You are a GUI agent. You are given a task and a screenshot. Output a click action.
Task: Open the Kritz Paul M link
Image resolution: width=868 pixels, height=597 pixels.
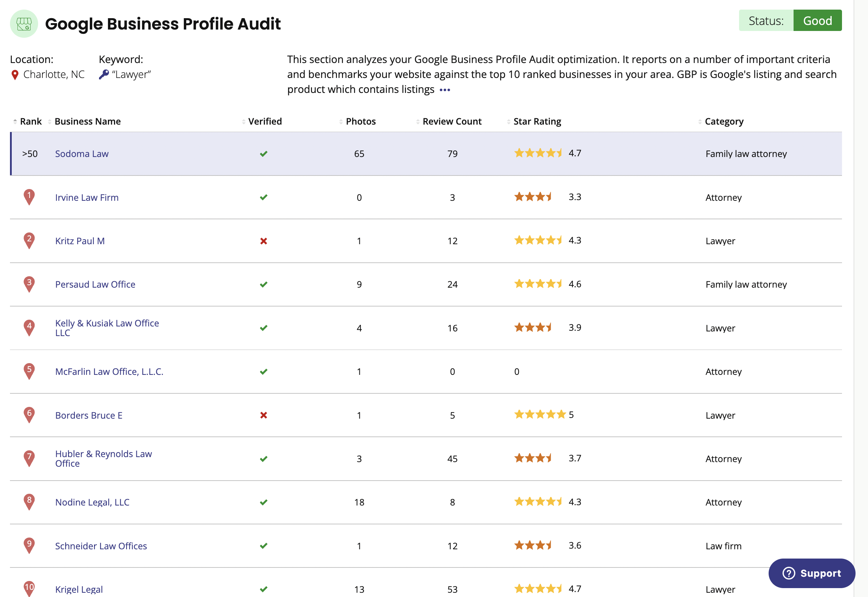click(x=80, y=241)
